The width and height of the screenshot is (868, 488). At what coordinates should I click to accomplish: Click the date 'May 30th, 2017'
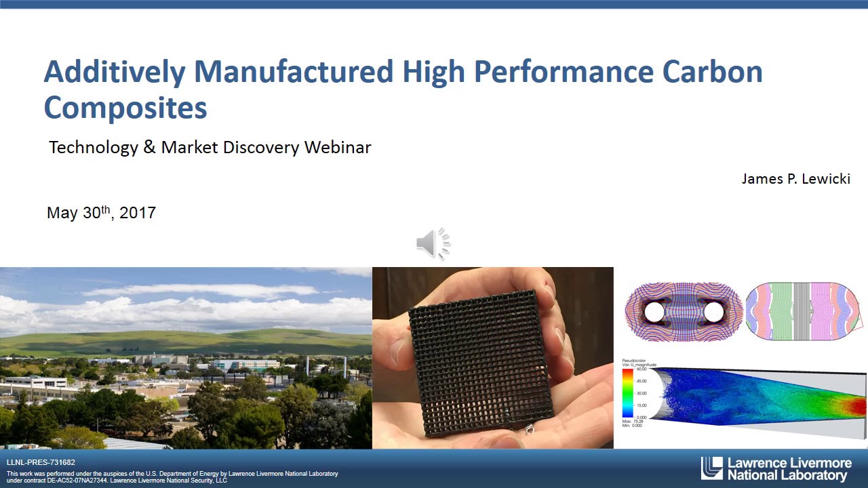tap(101, 212)
